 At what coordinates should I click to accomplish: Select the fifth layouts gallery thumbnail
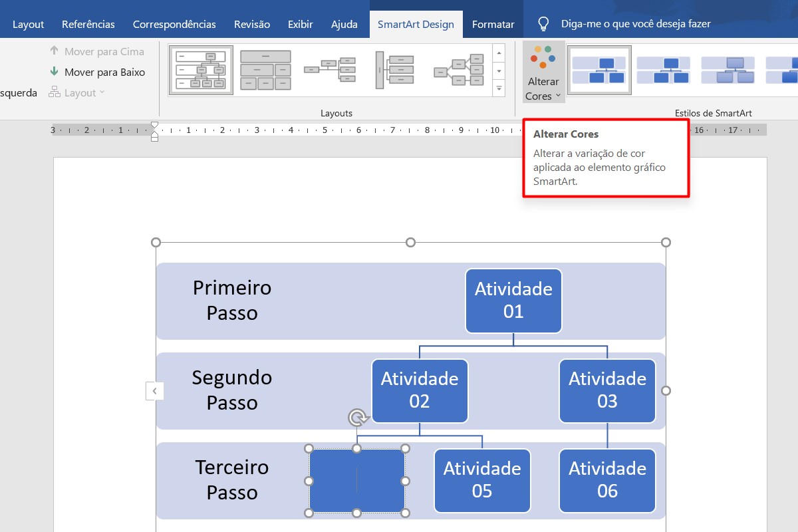(x=459, y=69)
